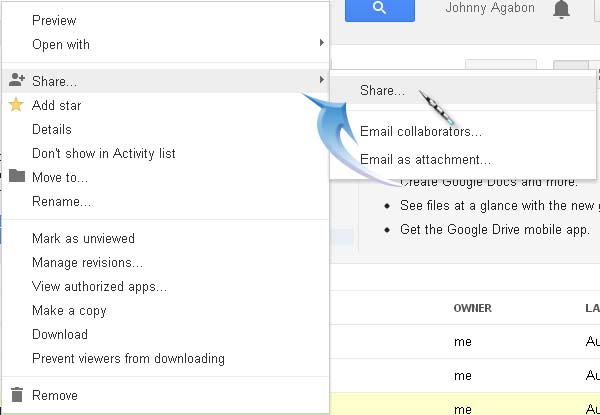Click the person-plus share icon in the menu
600x415 pixels.
click(16, 80)
